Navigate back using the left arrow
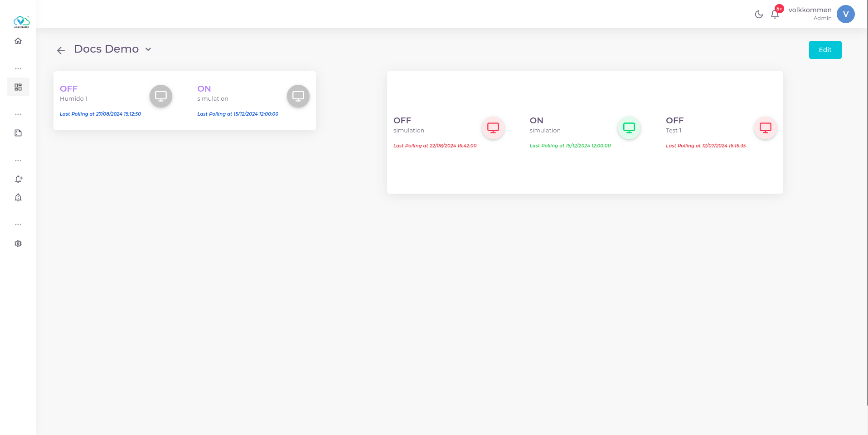The image size is (868, 435). 61,50
